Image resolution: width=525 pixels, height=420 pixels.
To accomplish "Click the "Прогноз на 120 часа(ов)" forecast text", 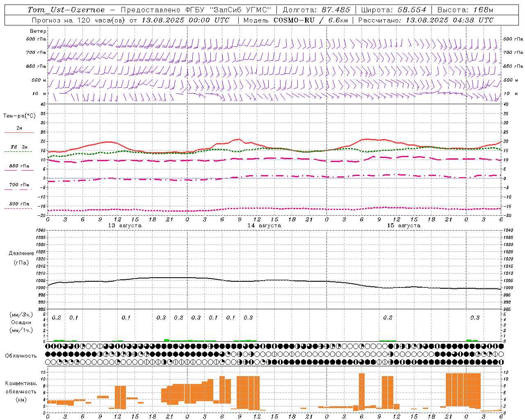I will [78, 20].
